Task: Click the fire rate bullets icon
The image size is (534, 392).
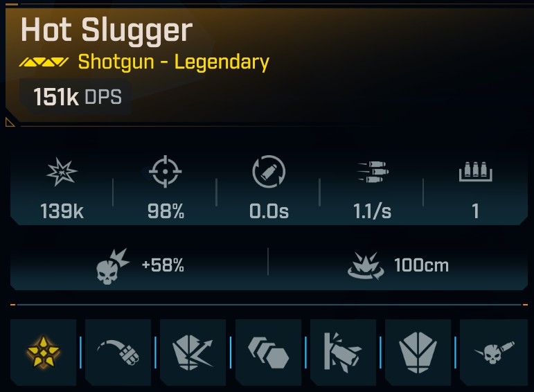Action: click(x=373, y=171)
